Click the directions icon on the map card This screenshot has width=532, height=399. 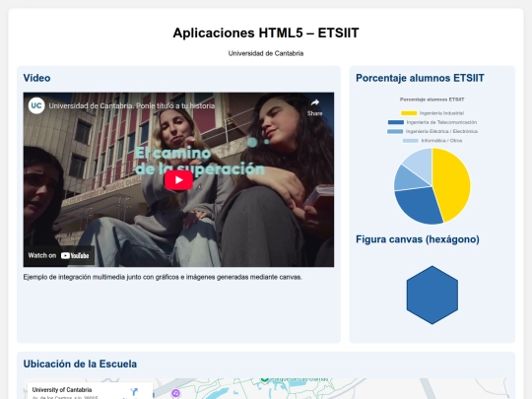[x=134, y=392]
